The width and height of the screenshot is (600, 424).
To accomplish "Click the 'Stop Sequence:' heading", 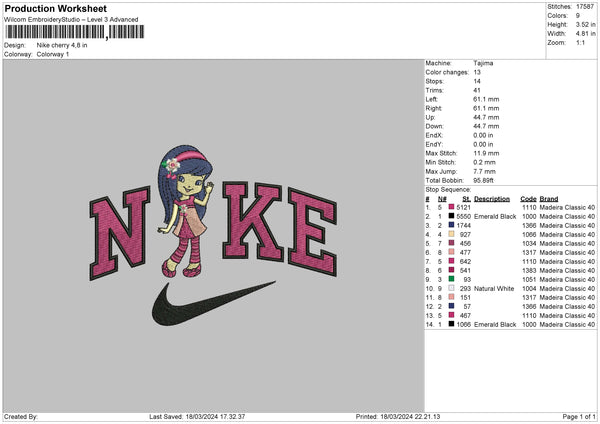I will tap(448, 189).
